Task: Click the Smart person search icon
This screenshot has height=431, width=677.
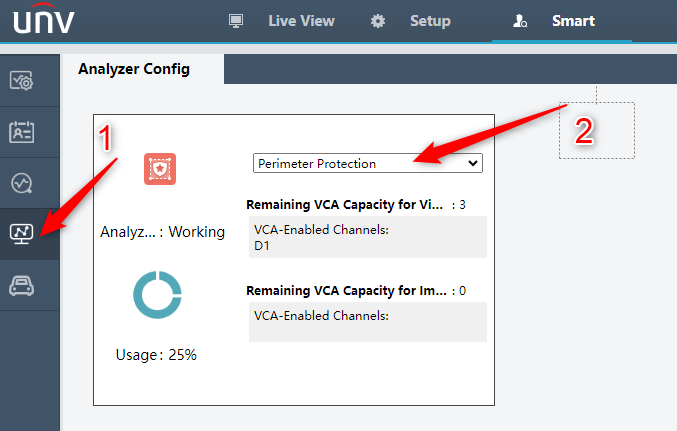Action: tap(520, 21)
